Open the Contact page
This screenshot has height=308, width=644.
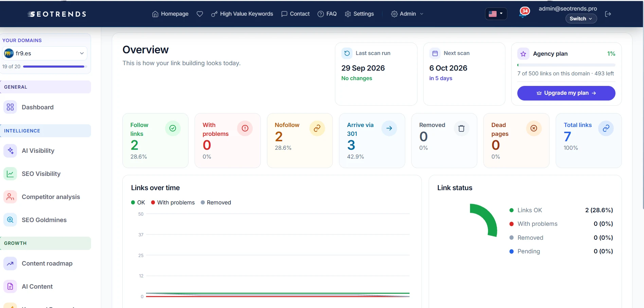pyautogui.click(x=296, y=14)
